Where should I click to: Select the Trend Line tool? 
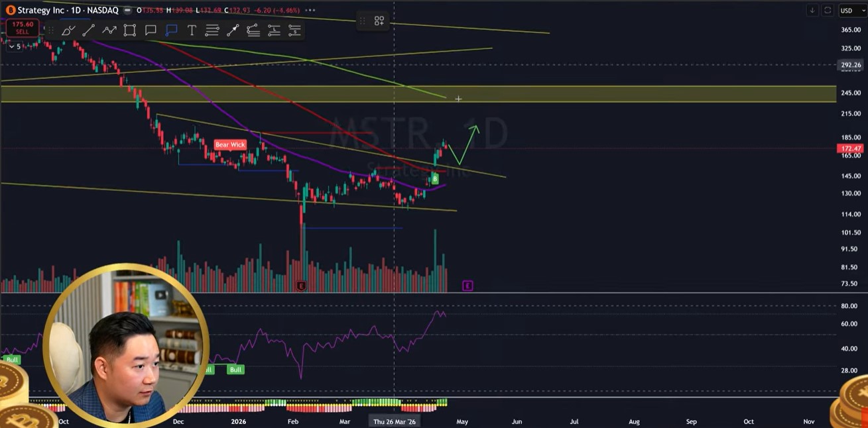point(88,30)
